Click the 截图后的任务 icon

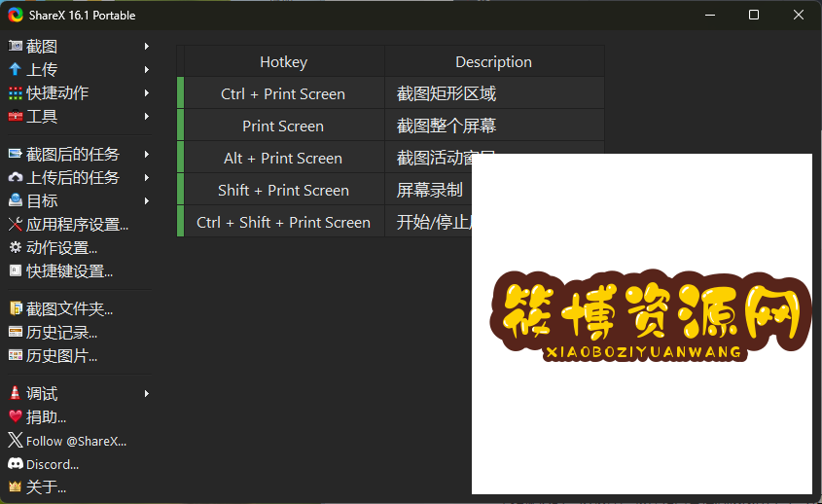[x=16, y=154]
